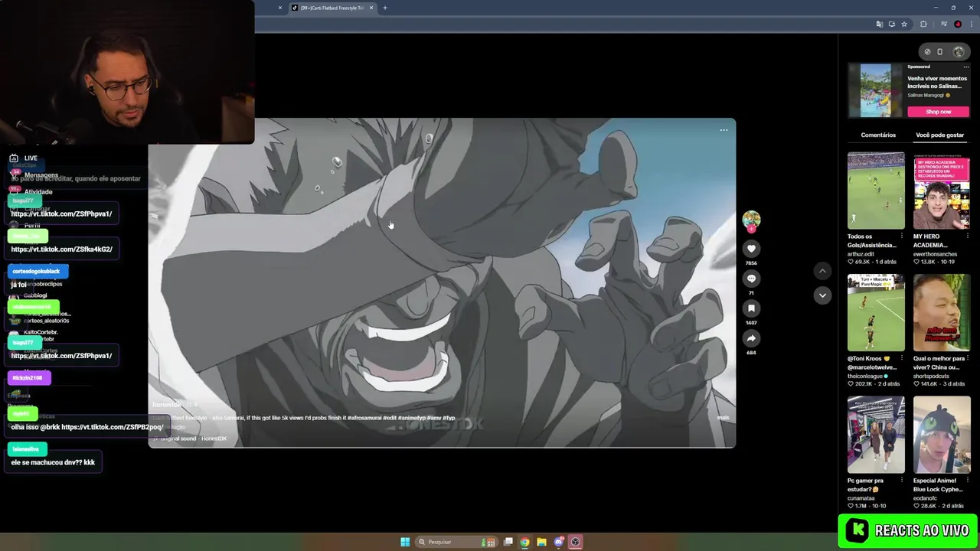The height and width of the screenshot is (551, 980).
Task: Click the phone app icon in top pill
Action: tap(940, 52)
